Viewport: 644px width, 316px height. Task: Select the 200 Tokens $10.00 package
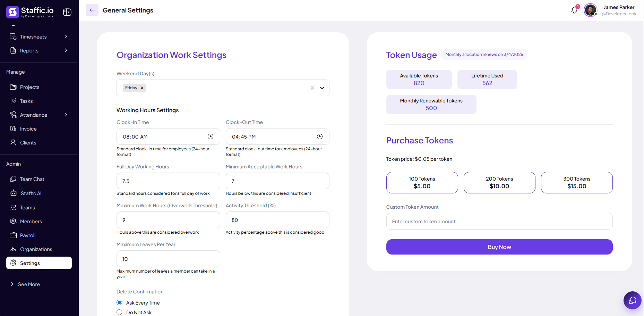coord(499,183)
